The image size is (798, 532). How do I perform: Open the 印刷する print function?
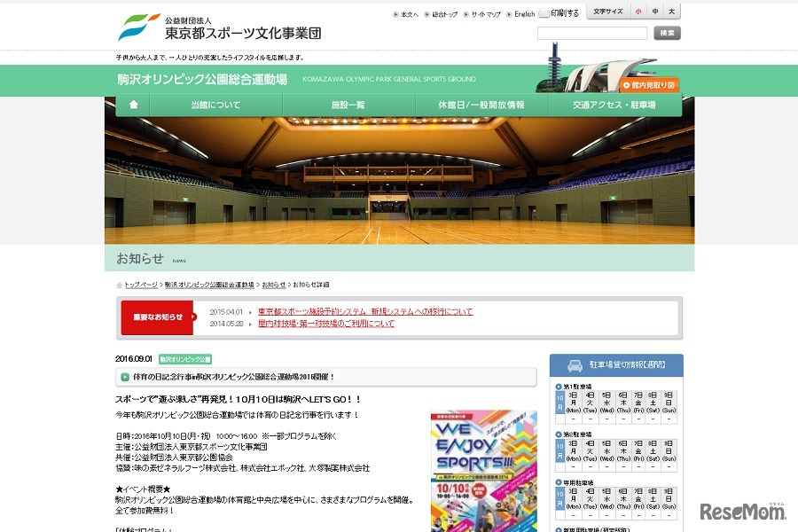[x=564, y=12]
